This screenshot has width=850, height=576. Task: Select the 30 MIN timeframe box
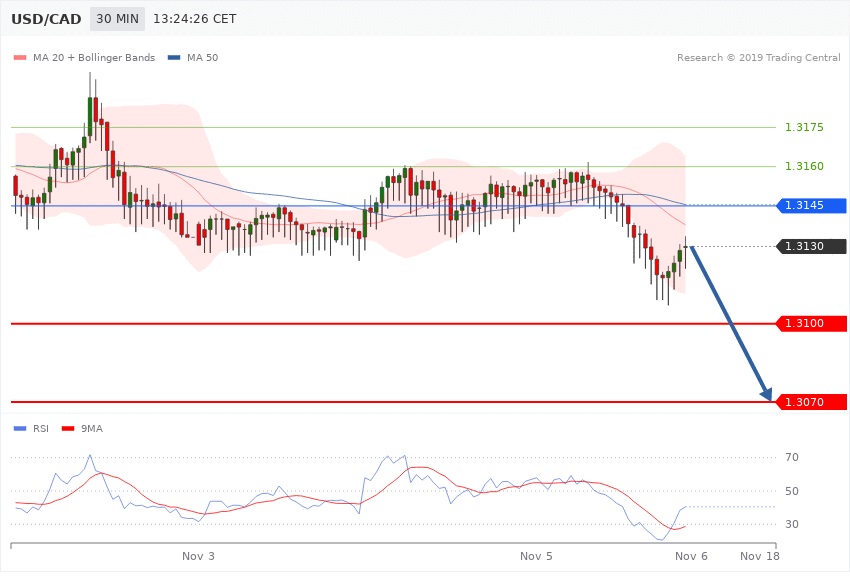pos(117,19)
